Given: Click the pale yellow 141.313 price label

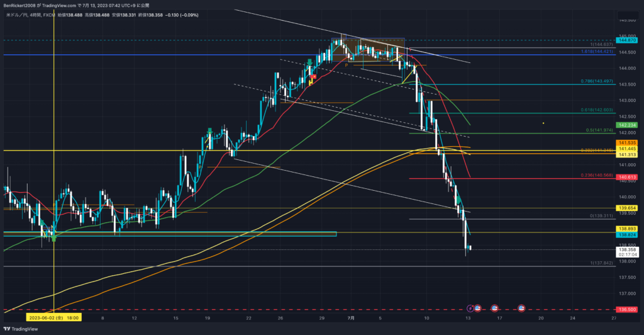Looking at the screenshot, I should [626, 154].
